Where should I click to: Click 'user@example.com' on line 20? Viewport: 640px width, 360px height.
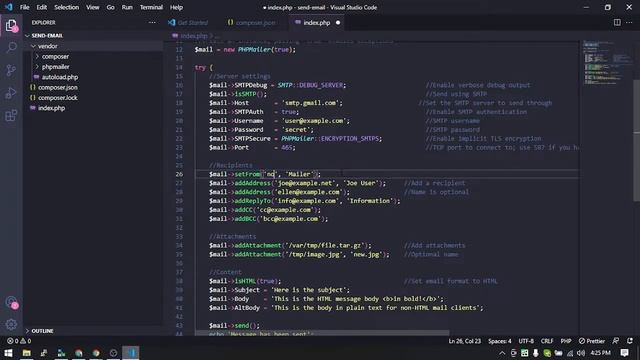point(314,121)
